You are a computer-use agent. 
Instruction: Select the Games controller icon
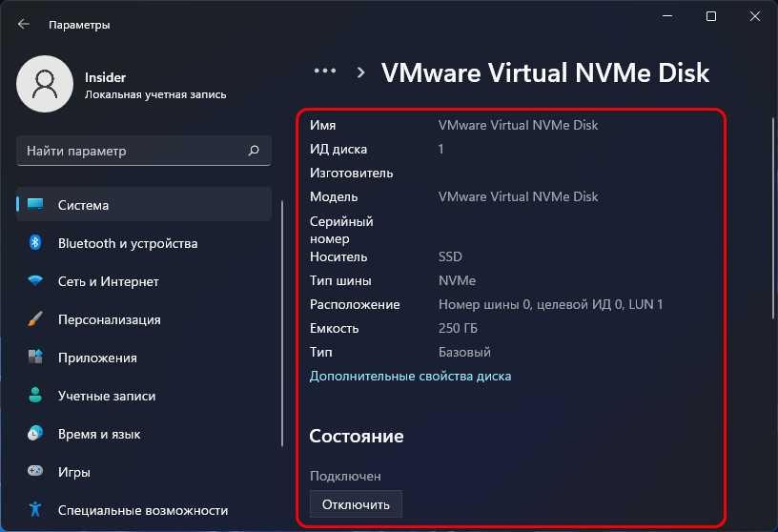click(35, 472)
